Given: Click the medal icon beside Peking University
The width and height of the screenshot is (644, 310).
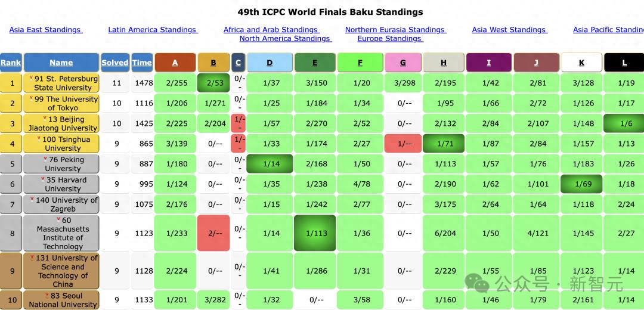Looking at the screenshot, I should coord(46,159).
